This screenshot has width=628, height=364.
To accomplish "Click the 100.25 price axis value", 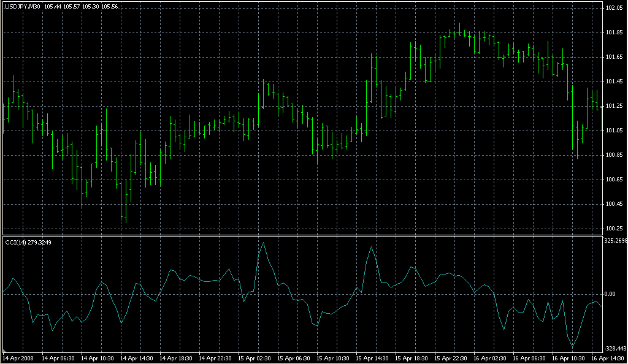I will [614, 229].
